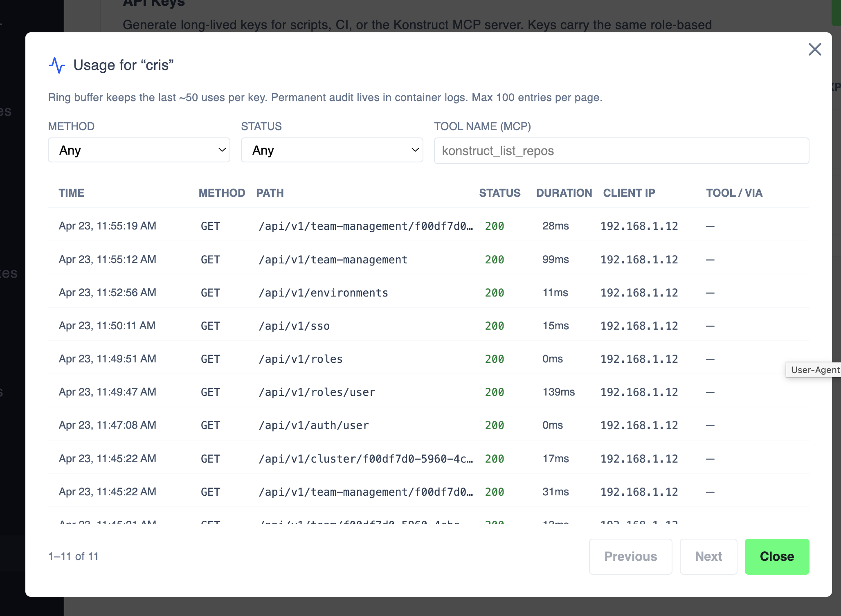Click the GET method in the /api/v1/auth/user row

[210, 425]
